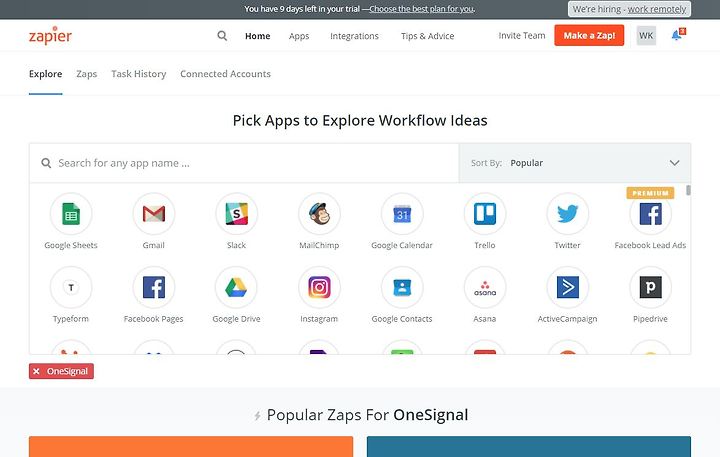Click the 'Google Calendar' label text
Image resolution: width=720 pixels, height=457 pixels.
[402, 245]
